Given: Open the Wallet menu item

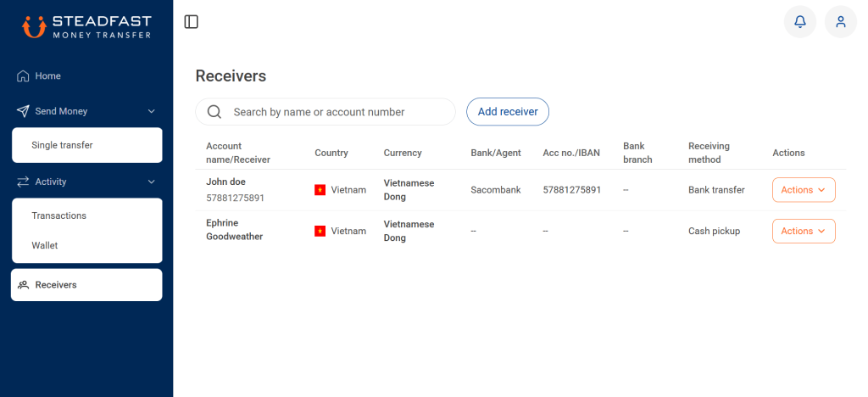Looking at the screenshot, I should [x=87, y=245].
